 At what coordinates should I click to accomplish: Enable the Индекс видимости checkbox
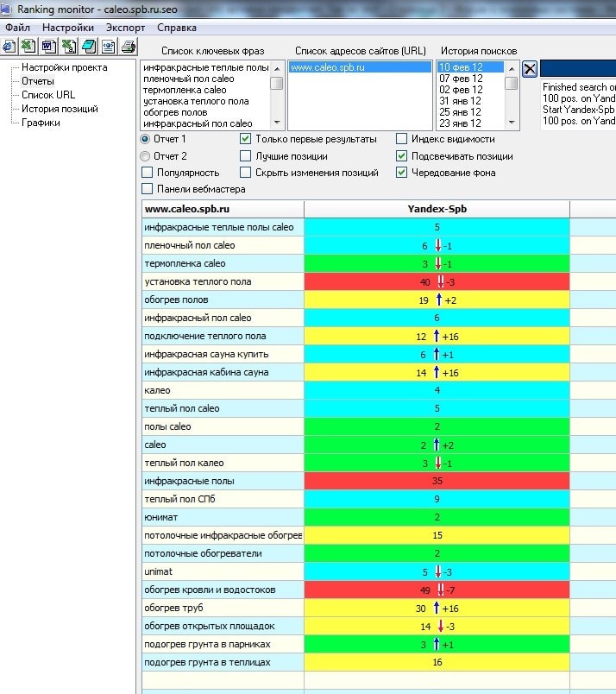coord(401,139)
